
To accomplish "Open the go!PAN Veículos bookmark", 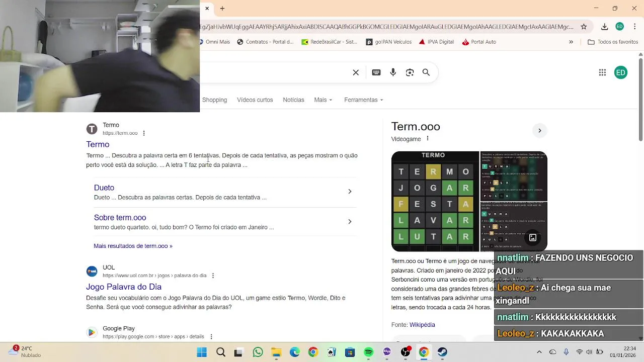I will [x=388, y=42].
